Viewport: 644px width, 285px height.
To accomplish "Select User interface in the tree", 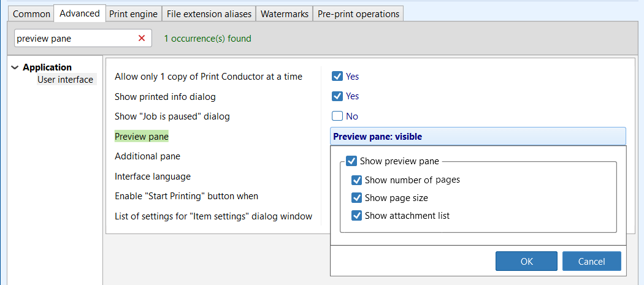I will coord(65,80).
